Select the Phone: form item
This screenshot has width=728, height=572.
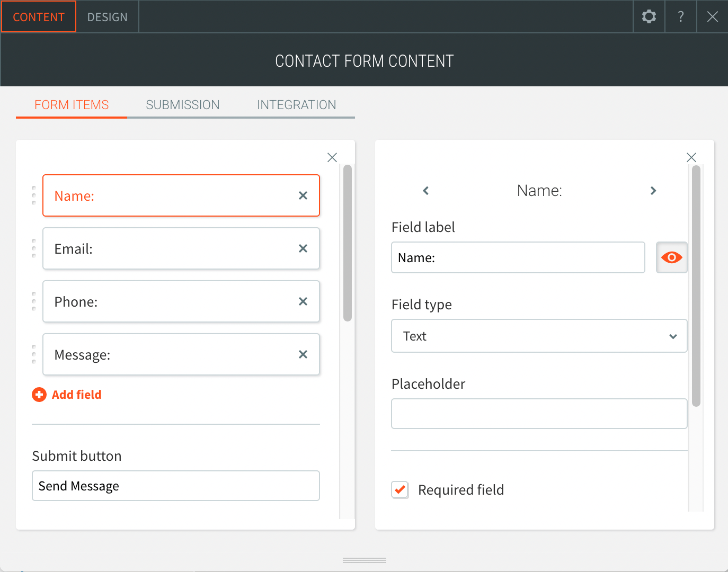click(x=181, y=301)
